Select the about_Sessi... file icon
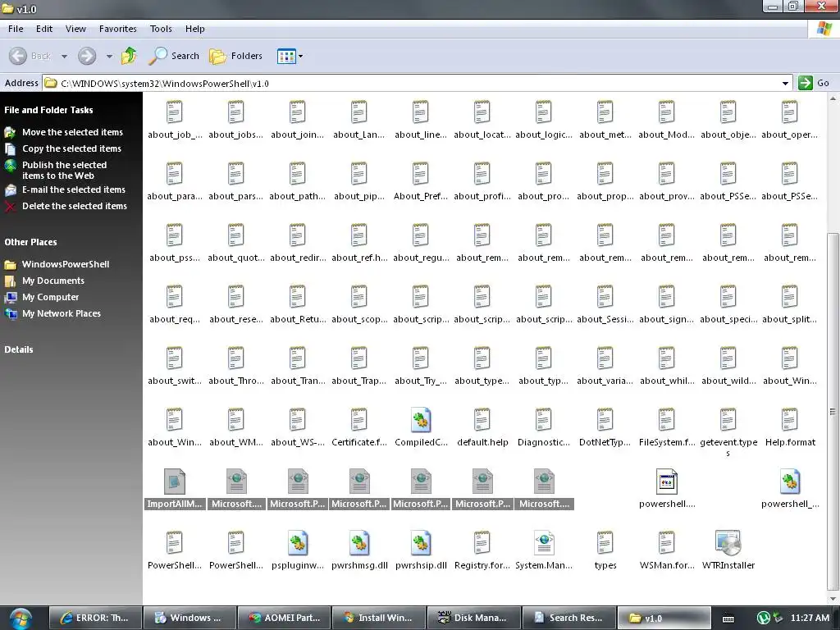This screenshot has height=630, width=840. [x=605, y=297]
